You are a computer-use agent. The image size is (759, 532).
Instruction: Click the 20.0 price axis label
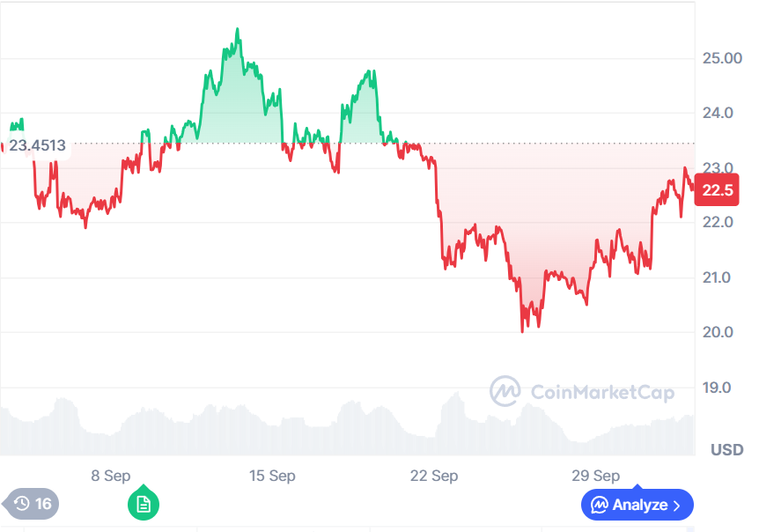717,332
